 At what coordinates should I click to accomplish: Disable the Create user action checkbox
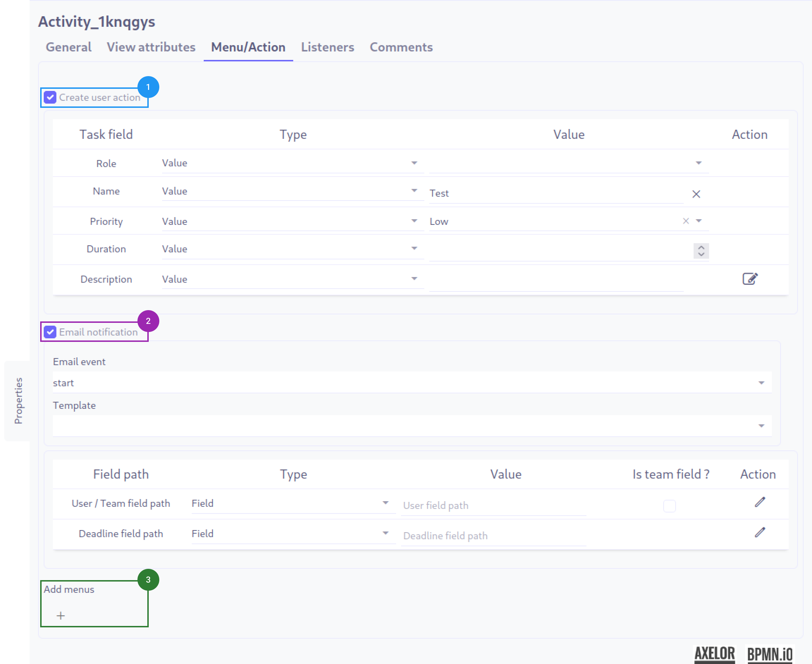(x=50, y=98)
